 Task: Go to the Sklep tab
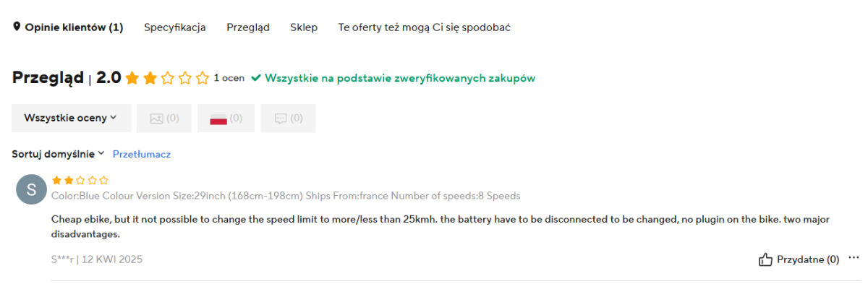click(304, 27)
